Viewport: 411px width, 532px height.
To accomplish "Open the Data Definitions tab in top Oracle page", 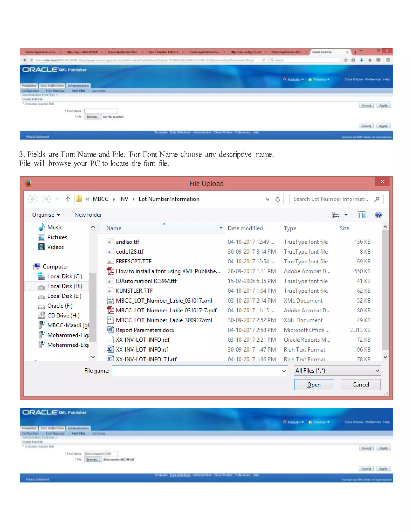I will [52, 86].
